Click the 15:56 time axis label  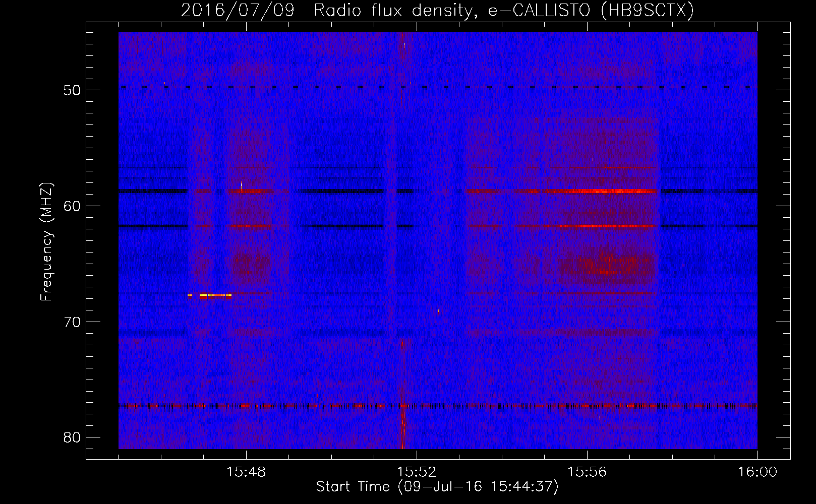[x=587, y=472]
